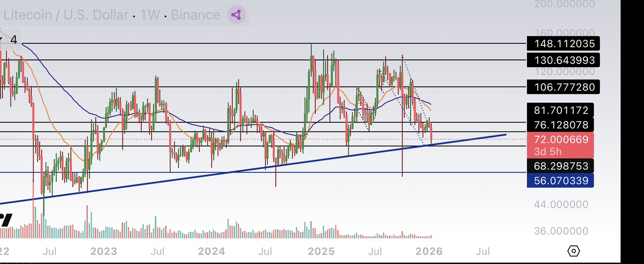Click the 2024 label on time axis
Viewport: 644px width, 264px height.
point(212,251)
